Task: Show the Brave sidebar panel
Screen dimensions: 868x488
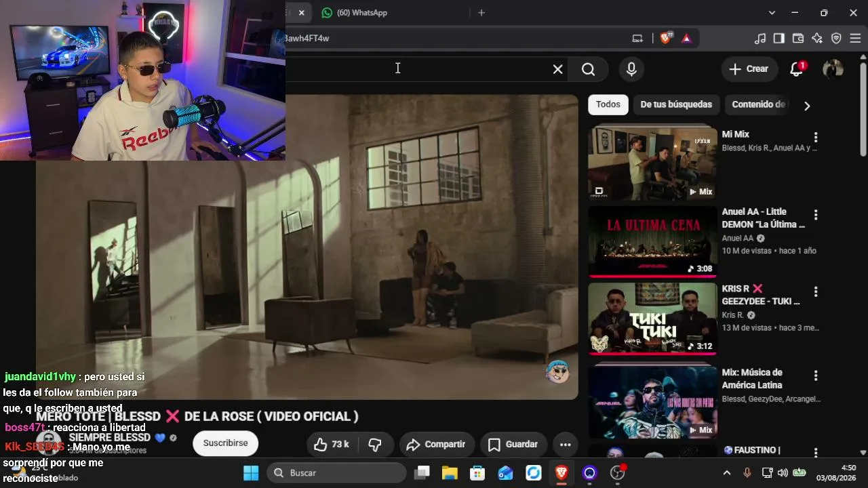Action: click(779, 38)
